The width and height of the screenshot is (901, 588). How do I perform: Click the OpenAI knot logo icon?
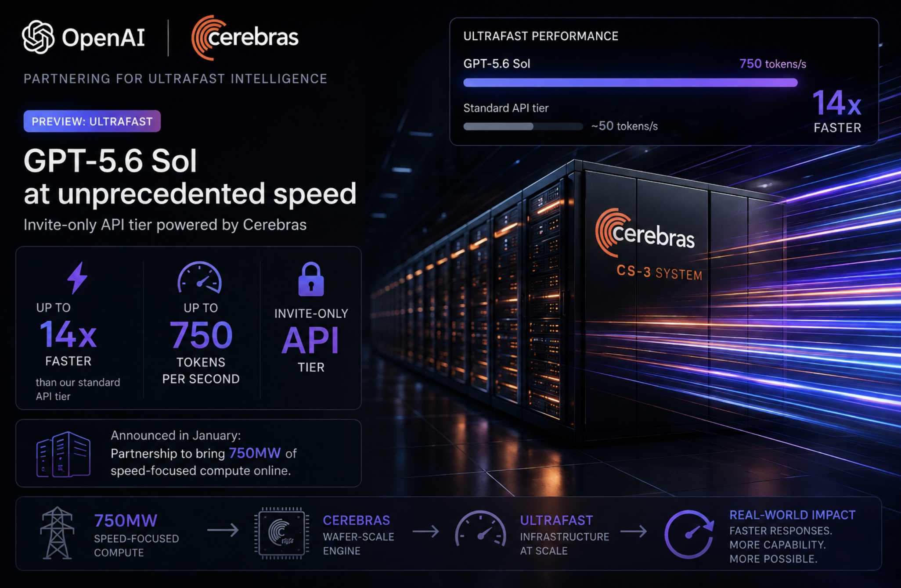point(38,37)
